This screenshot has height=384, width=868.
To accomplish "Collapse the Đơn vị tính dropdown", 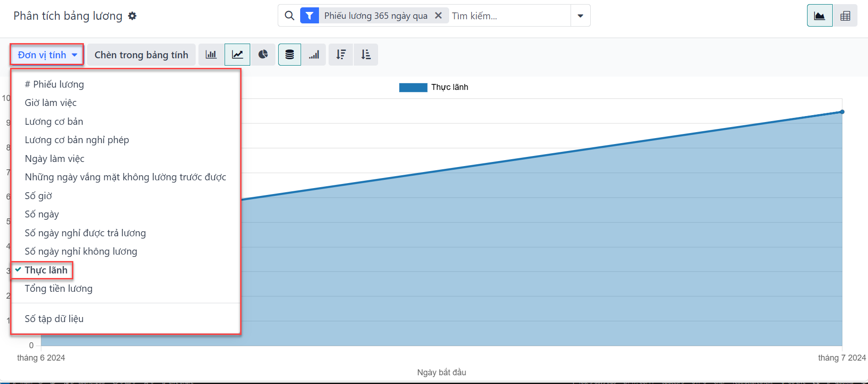I will tap(47, 55).
